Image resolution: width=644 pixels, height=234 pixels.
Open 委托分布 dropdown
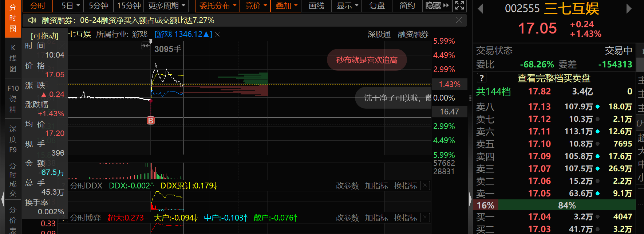click(218, 6)
